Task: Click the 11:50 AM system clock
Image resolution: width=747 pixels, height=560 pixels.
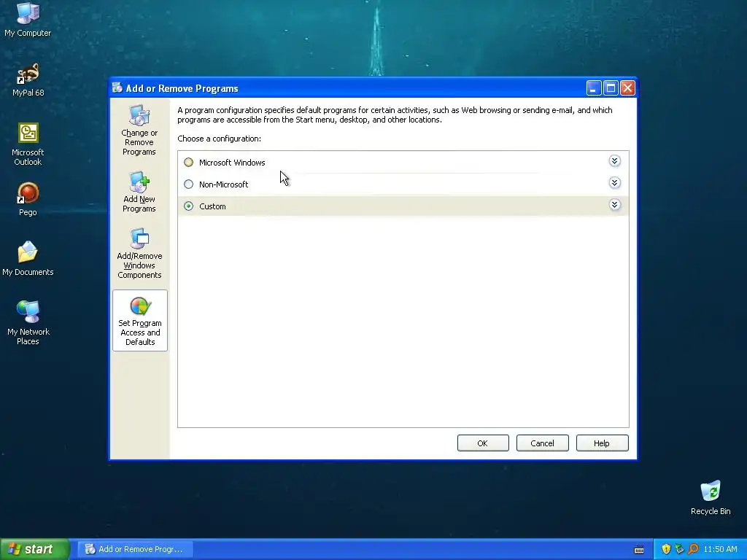Action: 720,549
